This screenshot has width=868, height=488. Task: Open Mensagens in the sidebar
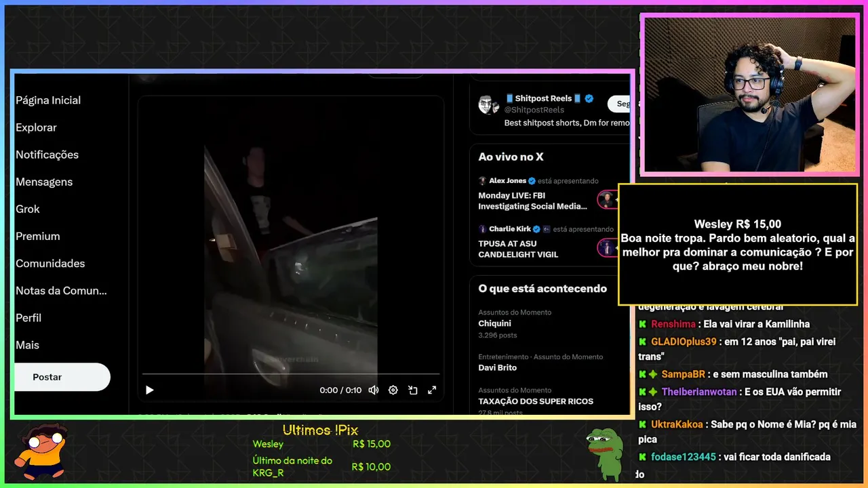coord(44,182)
